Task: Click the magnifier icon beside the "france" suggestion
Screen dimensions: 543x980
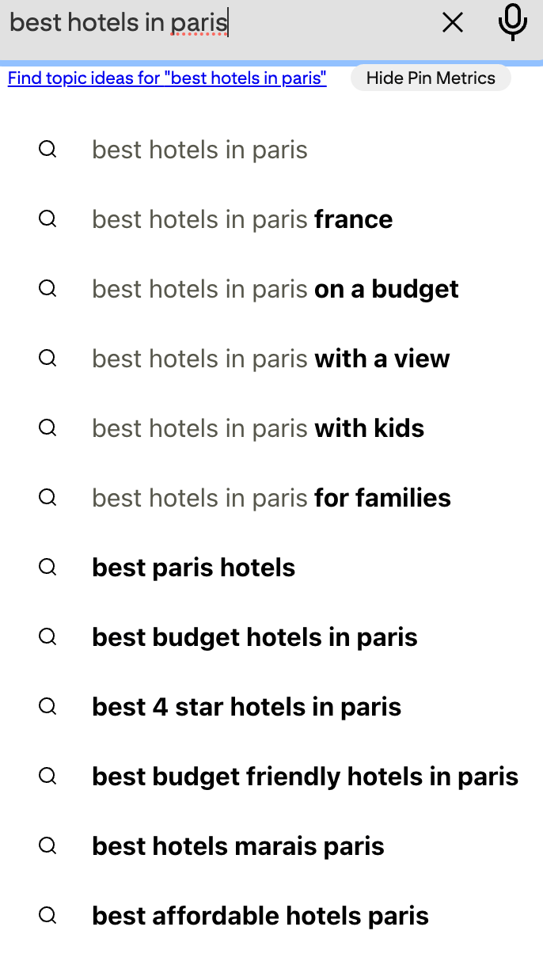Action: click(47, 219)
